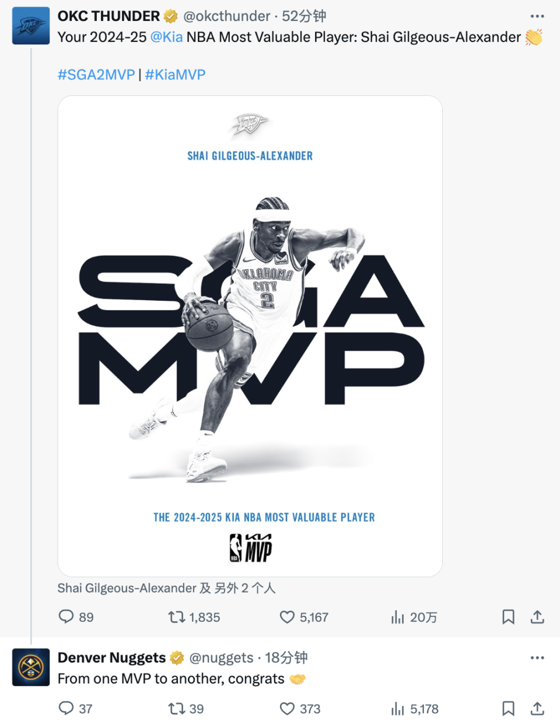This screenshot has width=560, height=728.
Task: Open the SGA MVP image
Action: tap(250, 336)
